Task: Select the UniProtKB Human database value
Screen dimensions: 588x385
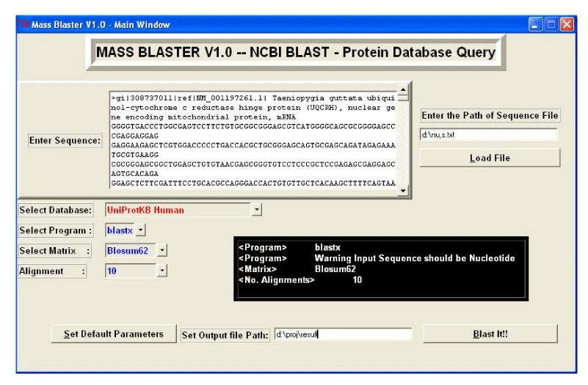Action: 178,210
